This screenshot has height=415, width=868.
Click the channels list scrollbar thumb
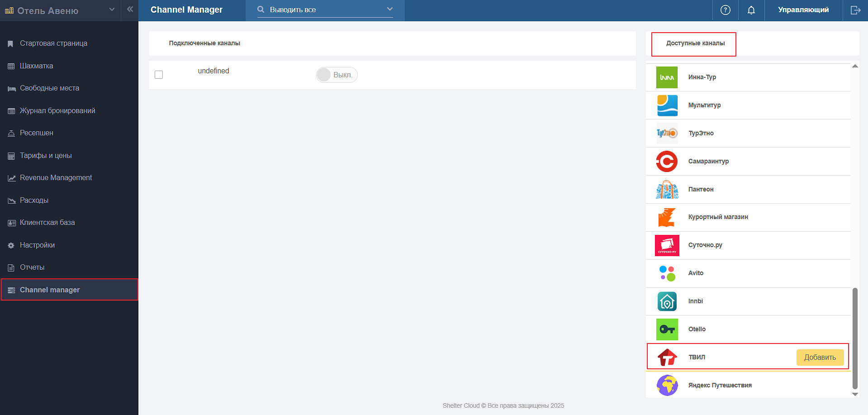click(855, 338)
